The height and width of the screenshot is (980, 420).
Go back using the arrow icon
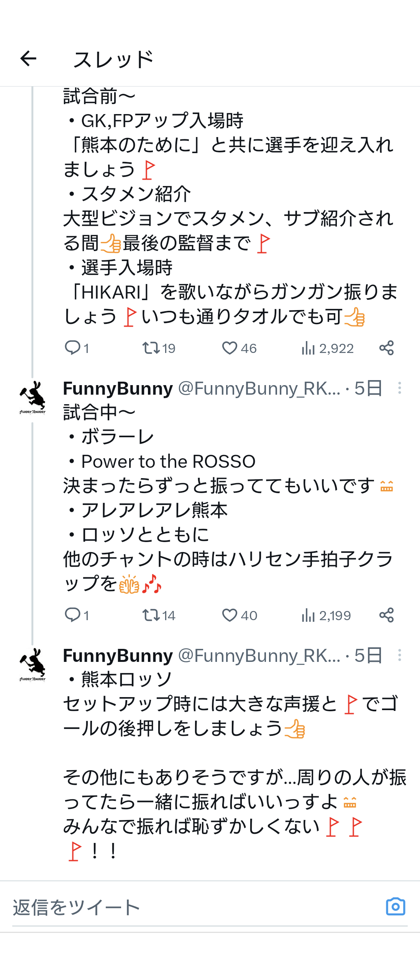coord(28,59)
